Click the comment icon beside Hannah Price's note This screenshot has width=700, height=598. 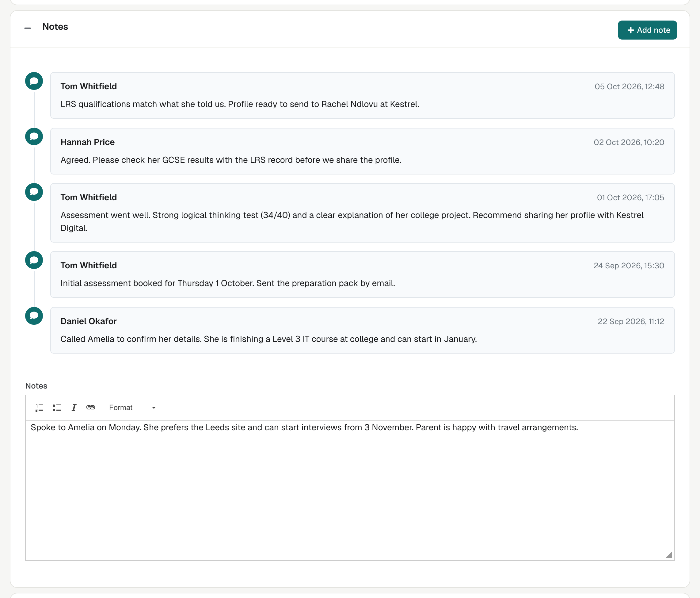click(34, 136)
